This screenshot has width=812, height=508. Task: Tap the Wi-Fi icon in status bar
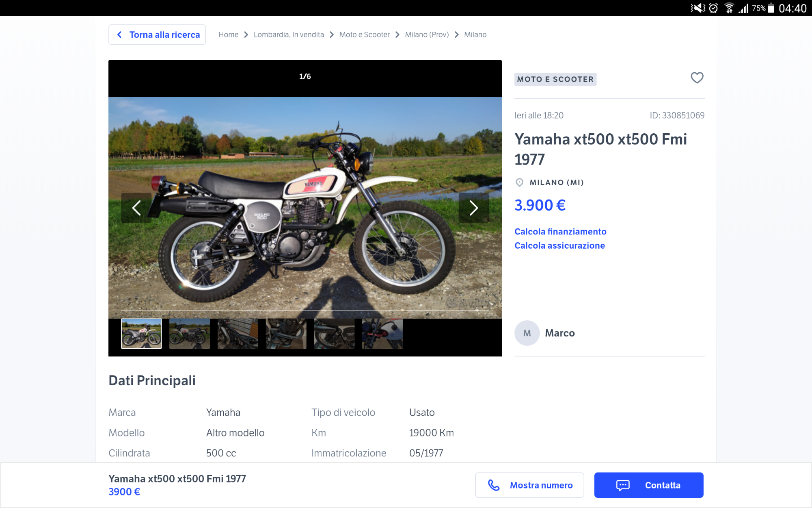[x=729, y=8]
